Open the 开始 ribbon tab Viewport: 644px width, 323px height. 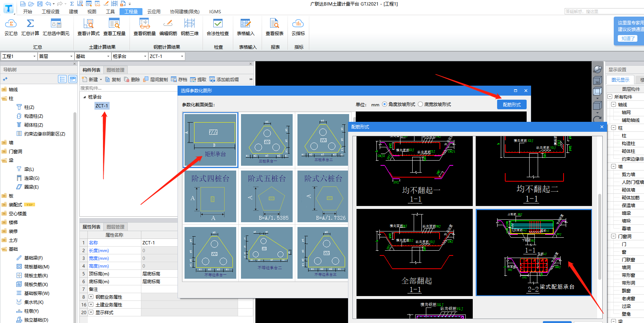(x=28, y=11)
